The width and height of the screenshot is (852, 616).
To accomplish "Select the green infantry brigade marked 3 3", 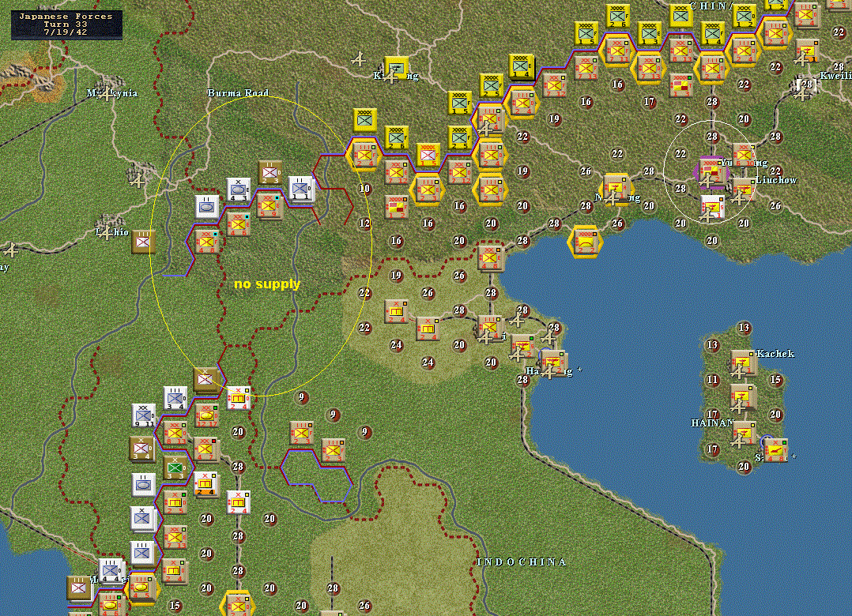I will coord(175,467).
